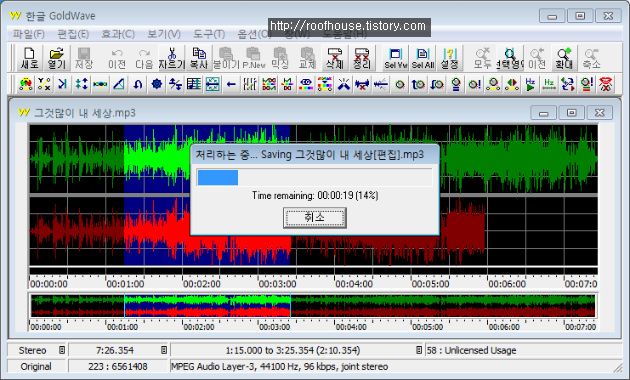Click the knob with yellow line shape-volume icon
Screen dimensions: 630x380
coord(493,84)
